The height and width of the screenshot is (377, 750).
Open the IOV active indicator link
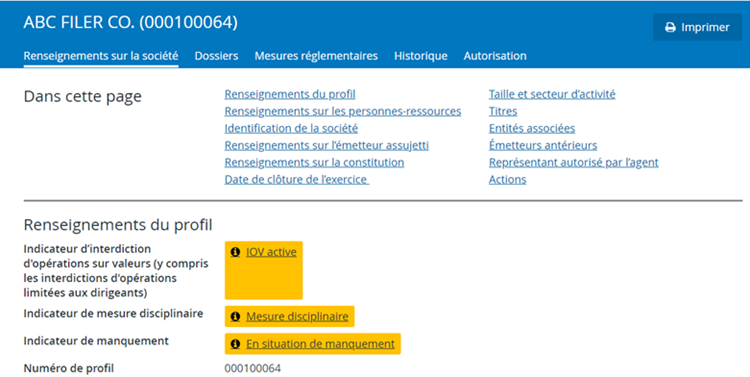(x=271, y=252)
